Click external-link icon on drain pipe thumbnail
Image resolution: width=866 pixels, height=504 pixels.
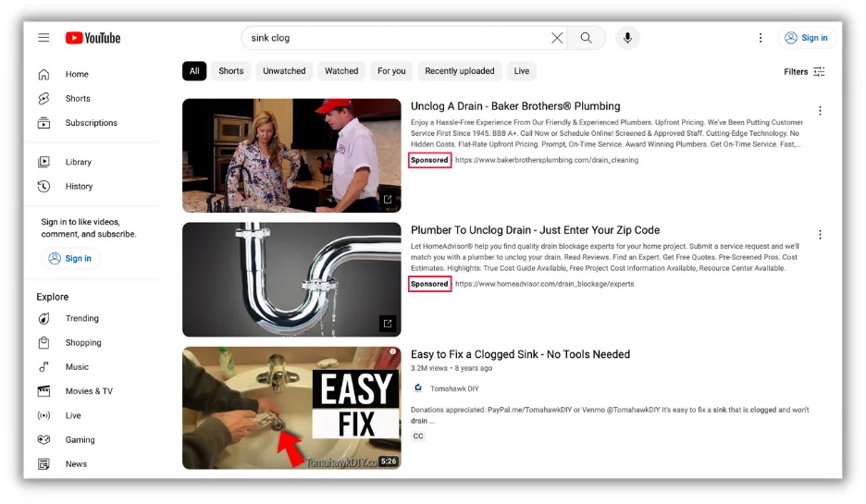(388, 324)
